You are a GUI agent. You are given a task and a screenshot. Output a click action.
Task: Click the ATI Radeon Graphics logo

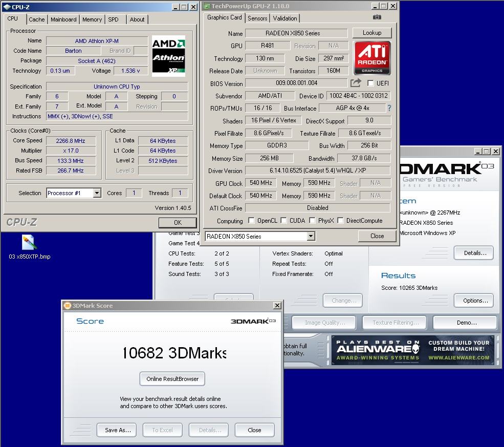[372, 58]
